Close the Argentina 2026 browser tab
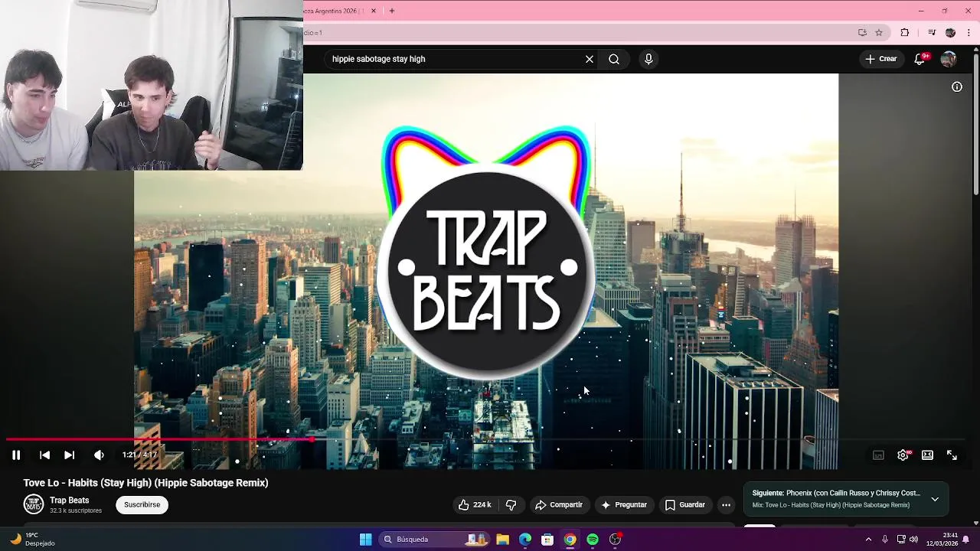 coord(374,11)
